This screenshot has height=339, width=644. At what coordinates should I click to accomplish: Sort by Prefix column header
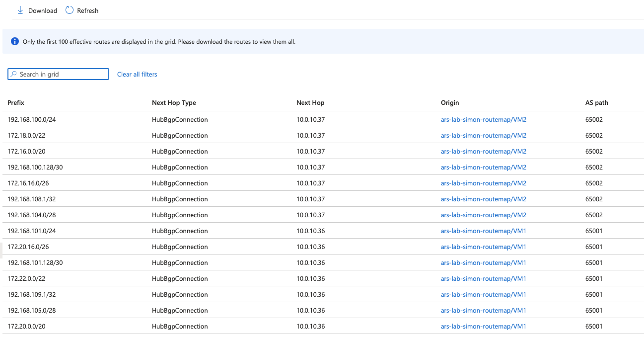coord(16,102)
